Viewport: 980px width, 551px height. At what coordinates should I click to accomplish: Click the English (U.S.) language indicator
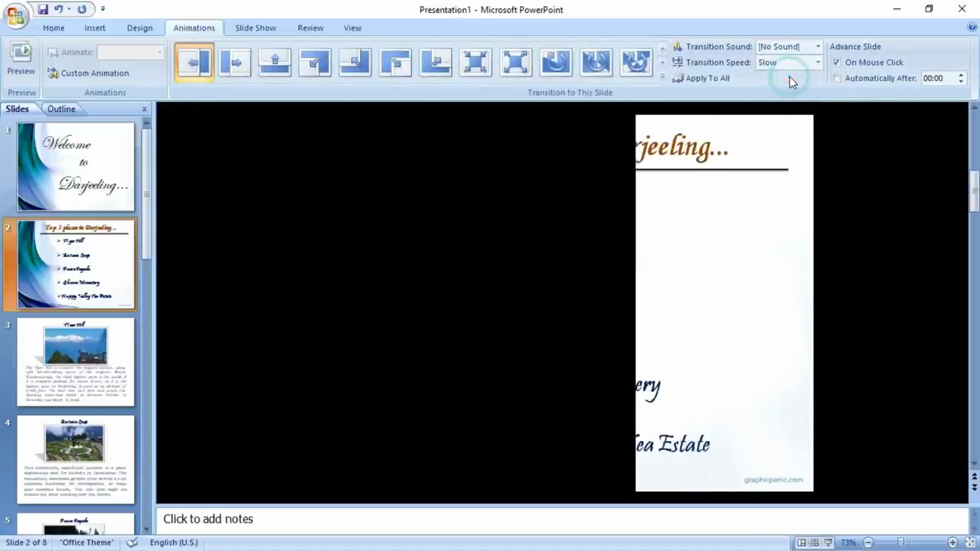[x=174, y=543]
